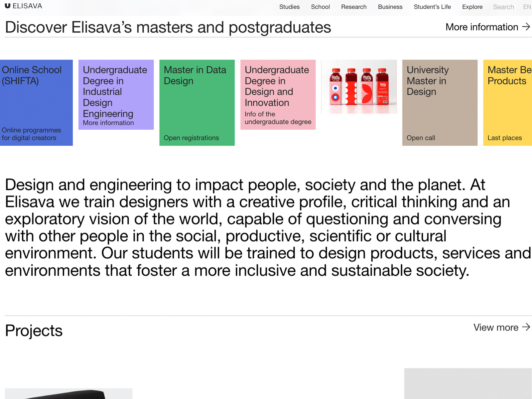The image size is (532, 399).
Task: Open Undergraduate Degree in Design and Innovation
Action: point(278,95)
